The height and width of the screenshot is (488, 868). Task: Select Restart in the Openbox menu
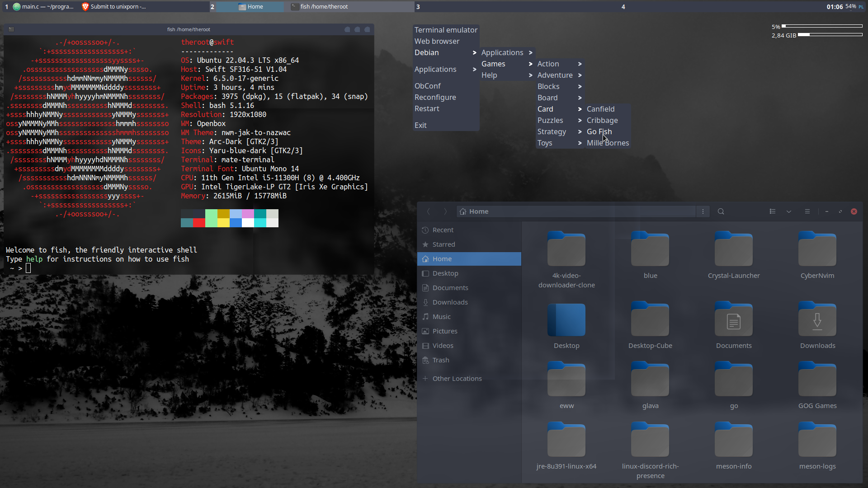tap(446, 108)
